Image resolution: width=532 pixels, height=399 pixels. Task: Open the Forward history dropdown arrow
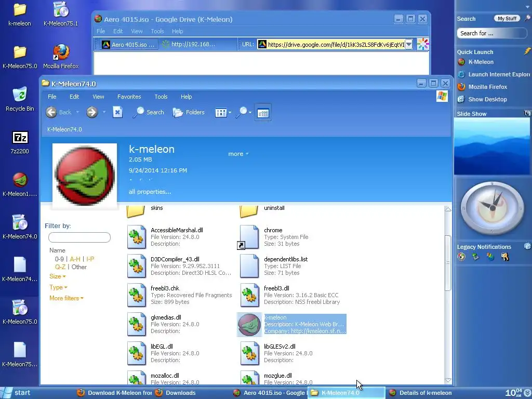[x=104, y=112]
